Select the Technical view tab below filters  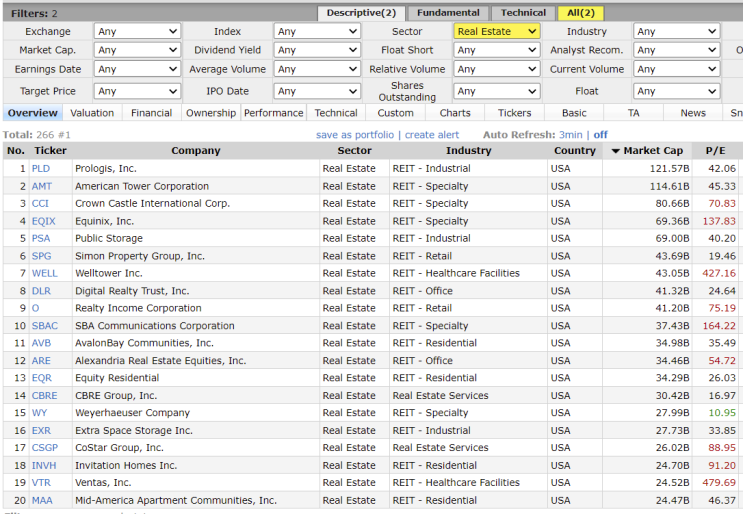coord(336,113)
